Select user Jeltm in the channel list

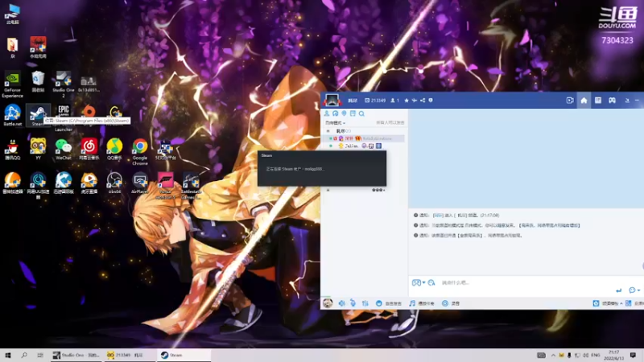(x=351, y=146)
